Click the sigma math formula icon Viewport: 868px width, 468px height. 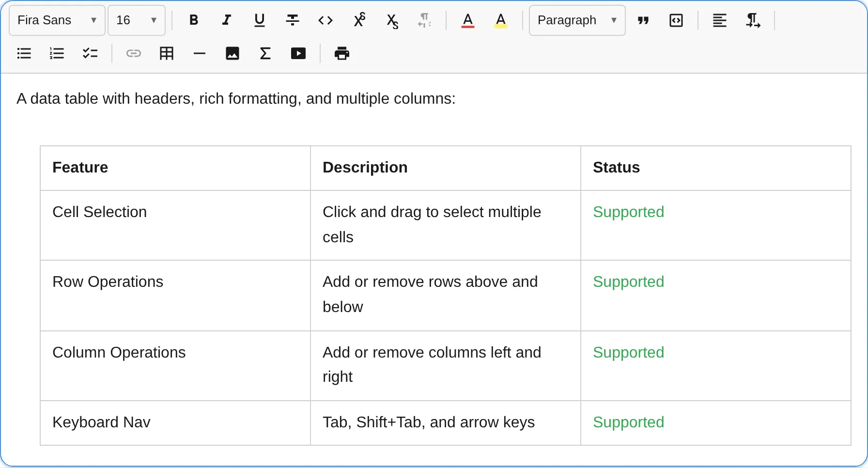pos(265,53)
